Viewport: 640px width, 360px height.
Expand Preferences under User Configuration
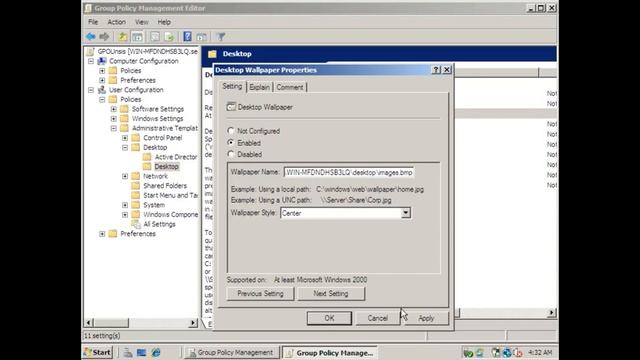[102, 234]
